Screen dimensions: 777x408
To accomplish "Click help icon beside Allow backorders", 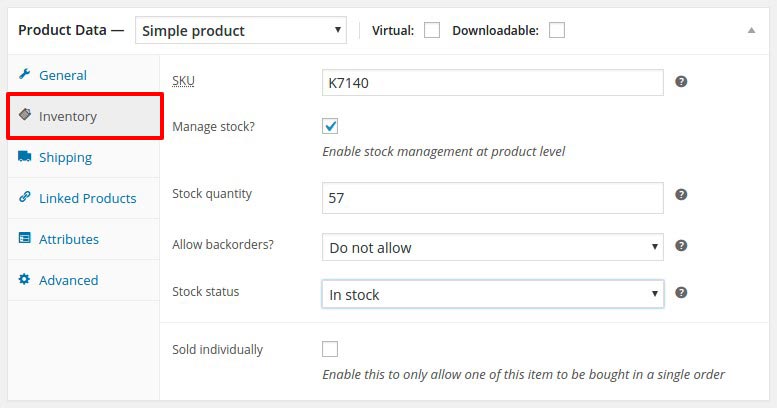I will 681,245.
